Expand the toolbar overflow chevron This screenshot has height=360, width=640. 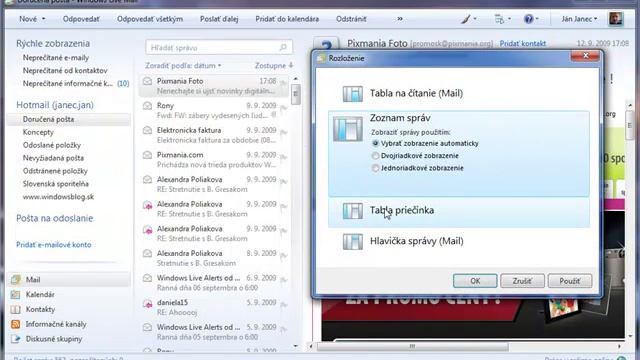pos(400,19)
